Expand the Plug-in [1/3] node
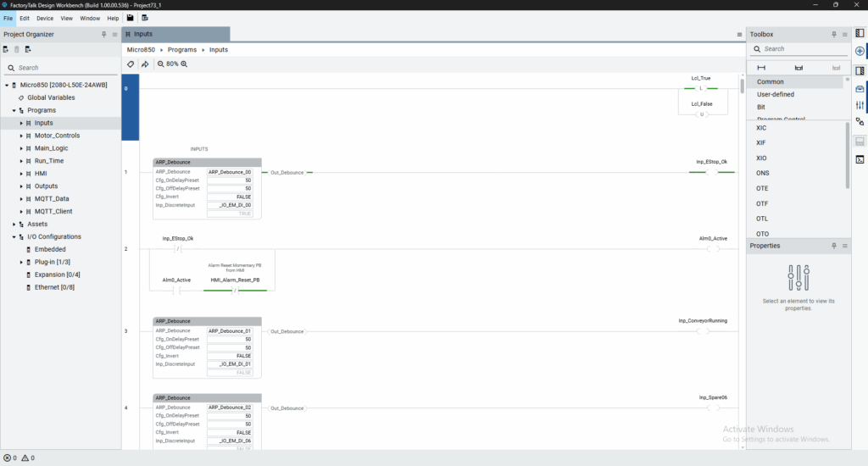Screen dimensions: 868x466 coord(21,263)
